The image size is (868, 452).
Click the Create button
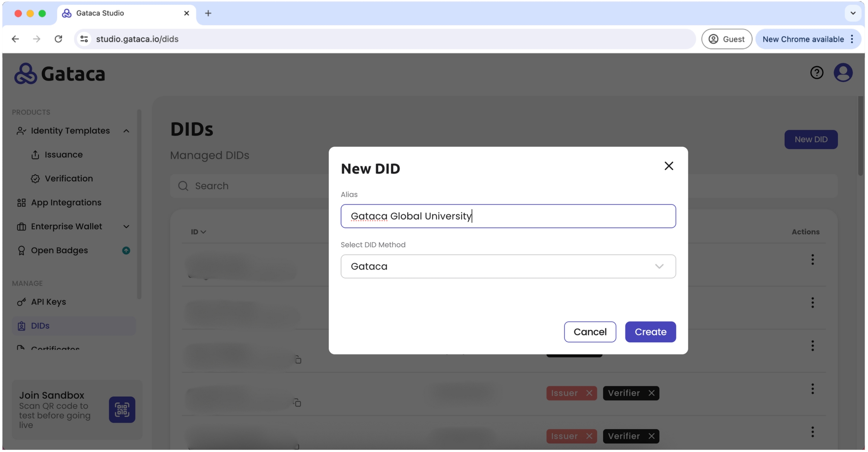650,332
